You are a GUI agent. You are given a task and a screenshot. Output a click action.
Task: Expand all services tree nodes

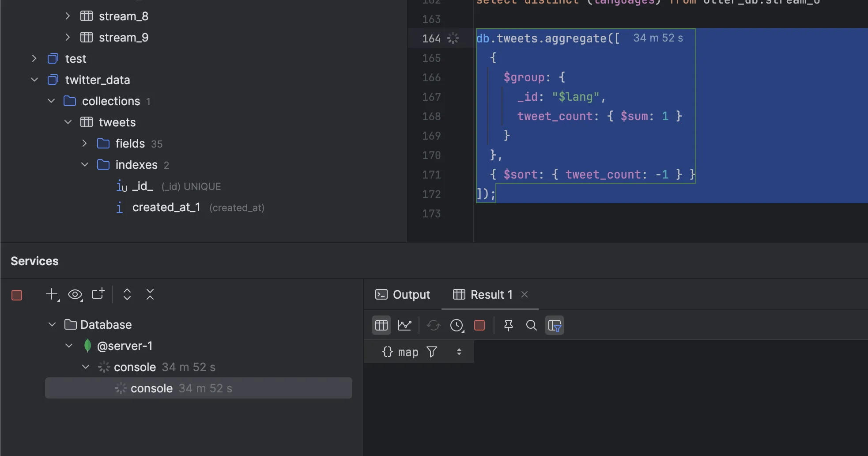127,294
